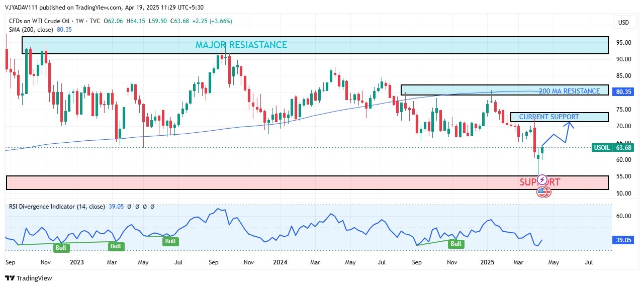The image size is (644, 287).
Task: Open the RSI Divergence Indicator legend
Action: pyautogui.click(x=56, y=207)
